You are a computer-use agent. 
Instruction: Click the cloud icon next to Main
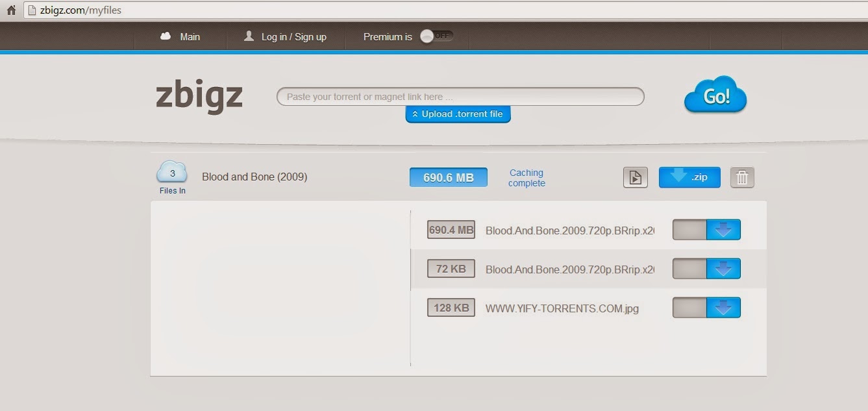[166, 36]
